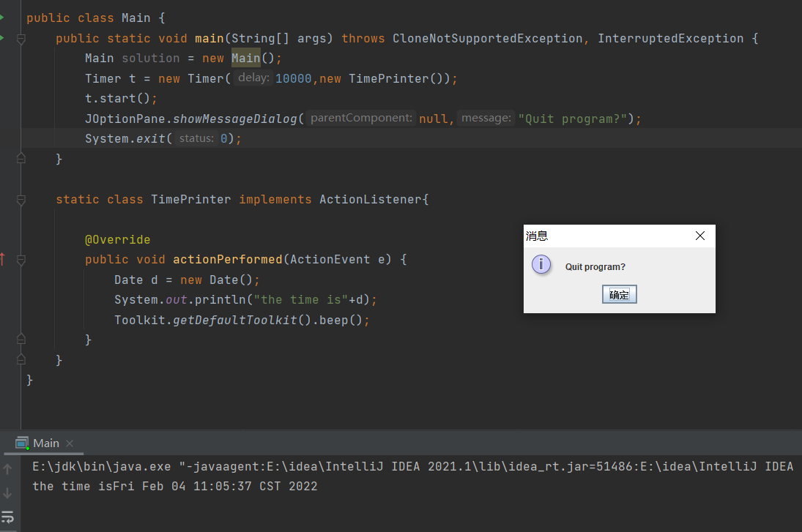Click InterruptedException in throws clause

coord(671,38)
